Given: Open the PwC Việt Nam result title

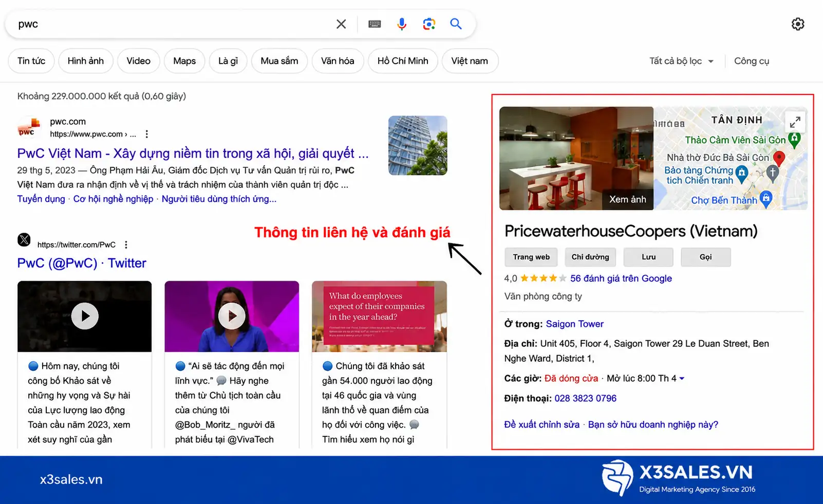Looking at the screenshot, I should [193, 153].
